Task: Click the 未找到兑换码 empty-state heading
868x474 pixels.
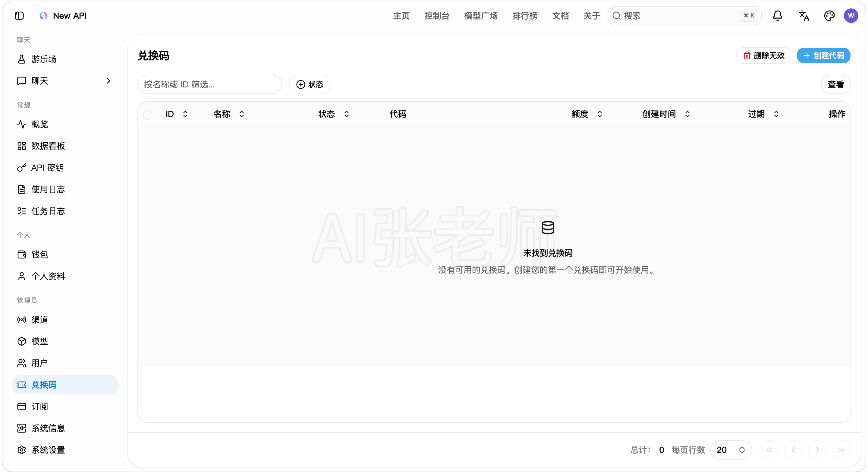Action: tap(548, 253)
